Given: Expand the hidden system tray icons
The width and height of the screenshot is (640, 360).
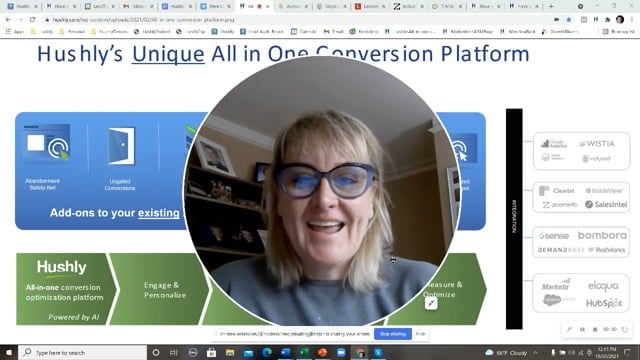Looking at the screenshot, I should tap(535, 352).
